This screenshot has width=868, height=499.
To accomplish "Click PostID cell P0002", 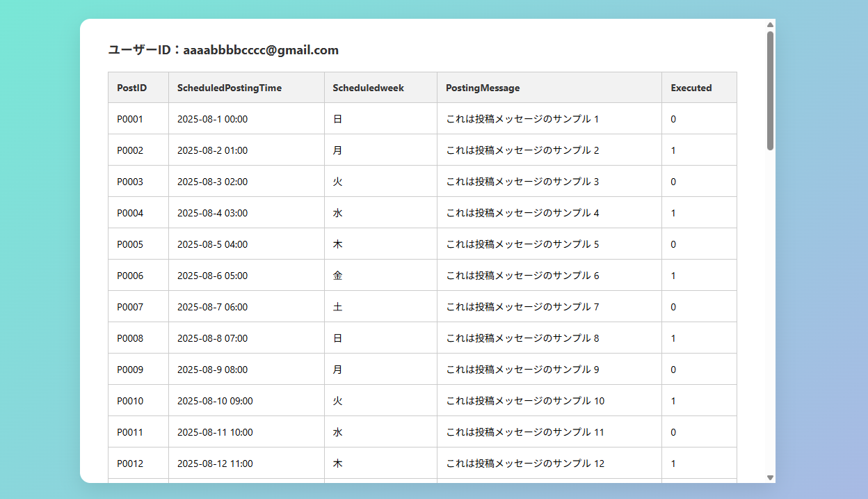I will pyautogui.click(x=138, y=150).
